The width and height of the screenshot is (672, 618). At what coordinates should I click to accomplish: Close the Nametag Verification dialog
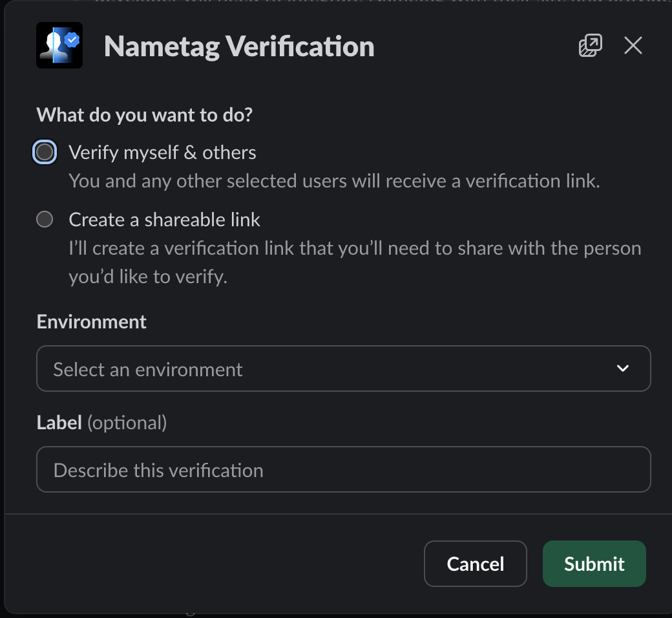(x=633, y=45)
